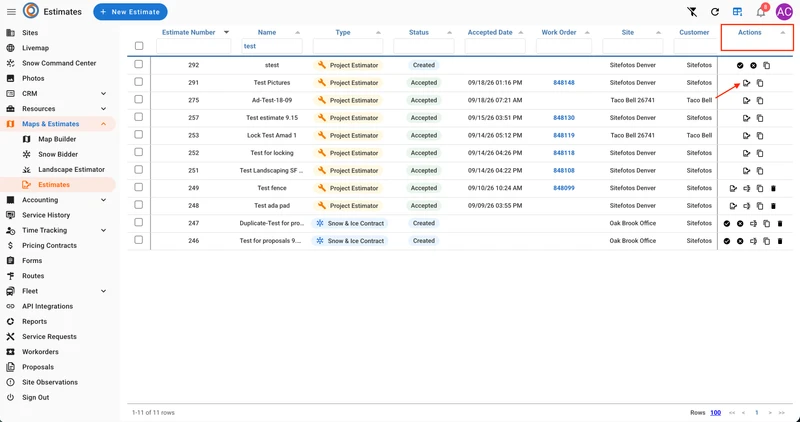
Task: Select the checkbox for estimate 253
Action: (x=139, y=135)
